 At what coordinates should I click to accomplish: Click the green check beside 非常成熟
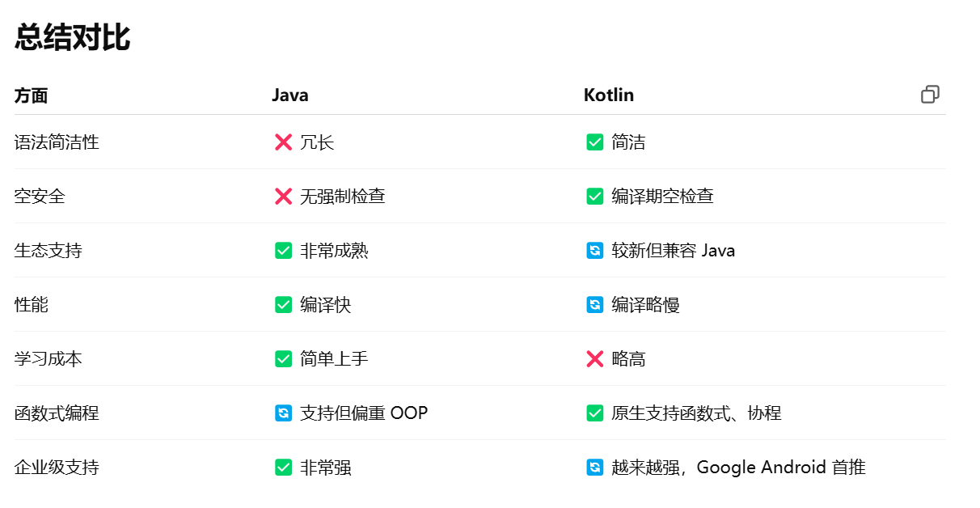(283, 251)
